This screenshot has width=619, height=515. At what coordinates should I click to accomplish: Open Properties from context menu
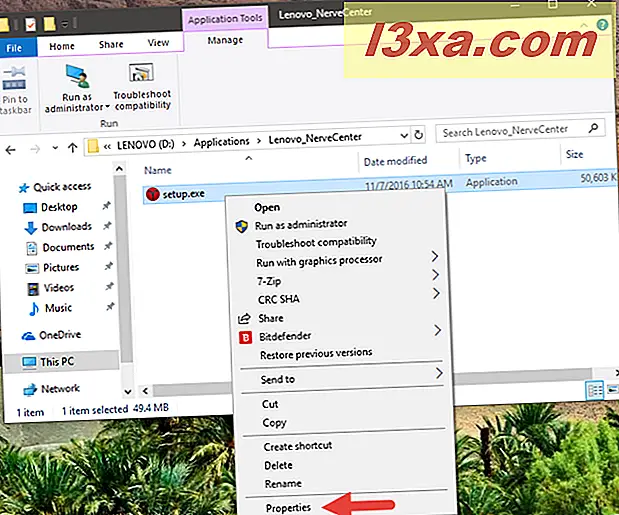289,508
